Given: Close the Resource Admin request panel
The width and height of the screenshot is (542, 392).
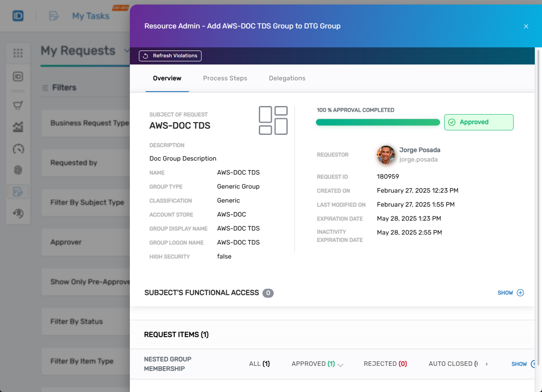Looking at the screenshot, I should coord(526,26).
